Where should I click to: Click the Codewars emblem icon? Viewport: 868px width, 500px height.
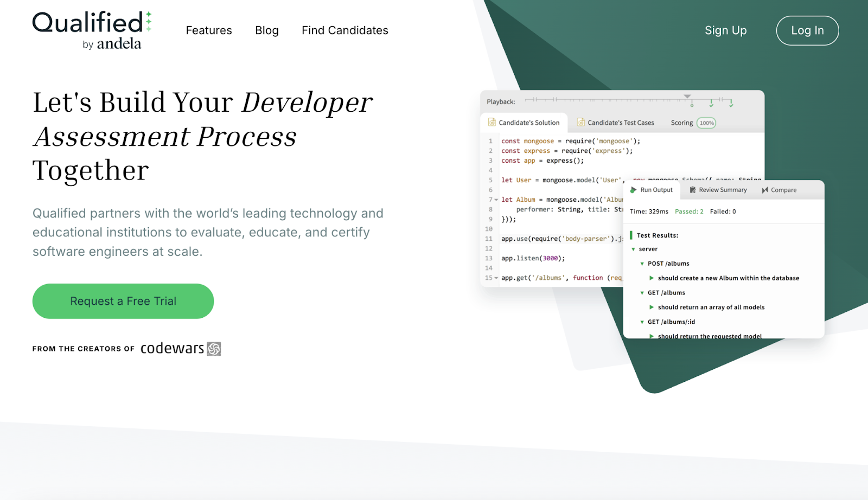coord(214,349)
